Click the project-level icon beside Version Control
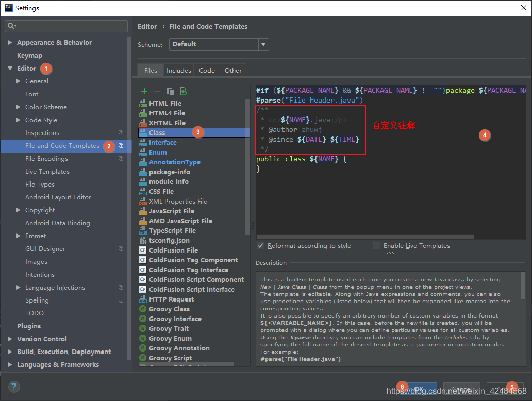 tap(121, 339)
